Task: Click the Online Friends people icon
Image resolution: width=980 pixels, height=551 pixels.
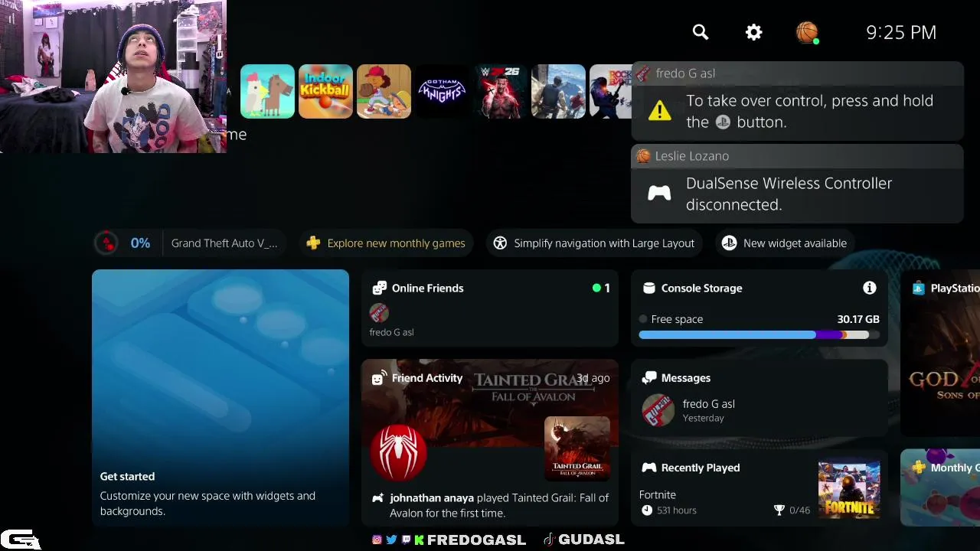Action: 379,289
